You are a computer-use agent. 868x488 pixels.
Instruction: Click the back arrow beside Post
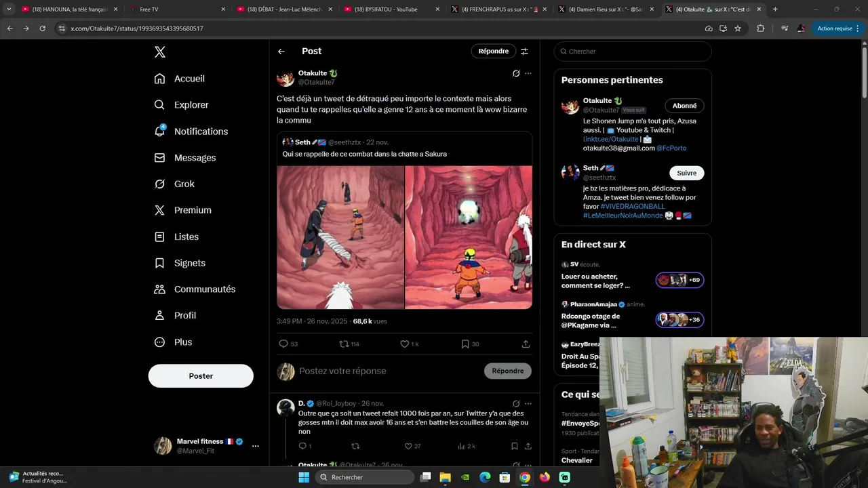[281, 52]
